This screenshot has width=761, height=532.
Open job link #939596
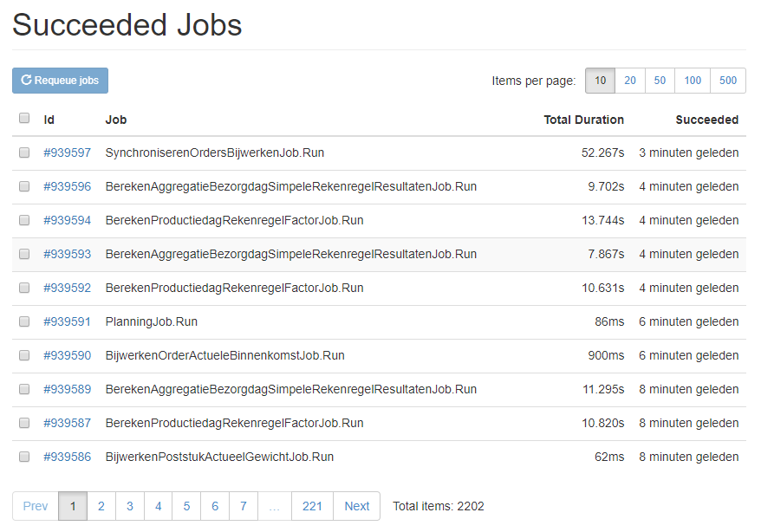67,186
